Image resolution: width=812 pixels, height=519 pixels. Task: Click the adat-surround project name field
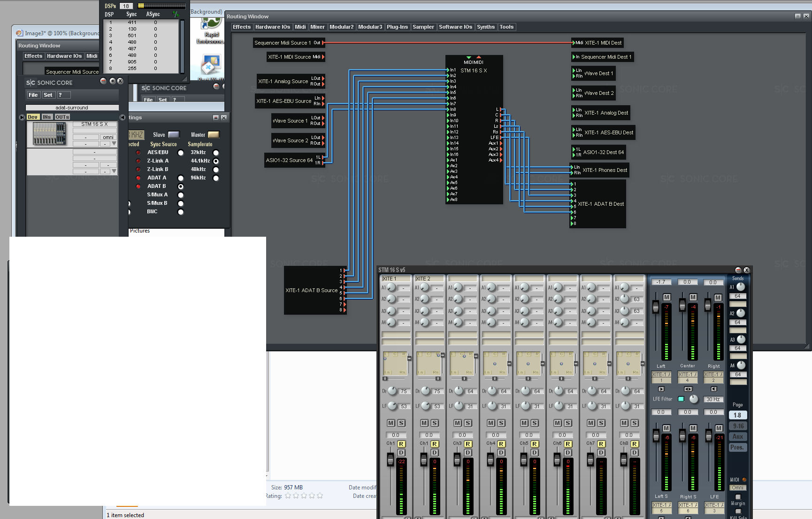72,108
